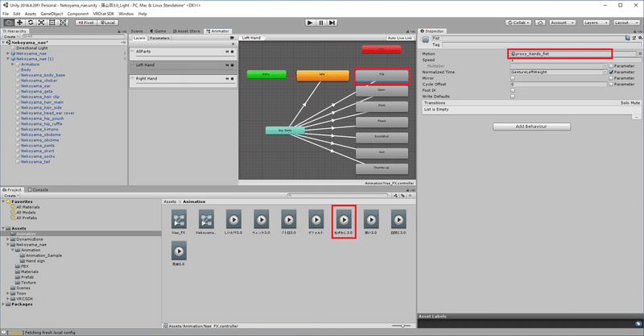Select the Move tool in toolbar

19,23
